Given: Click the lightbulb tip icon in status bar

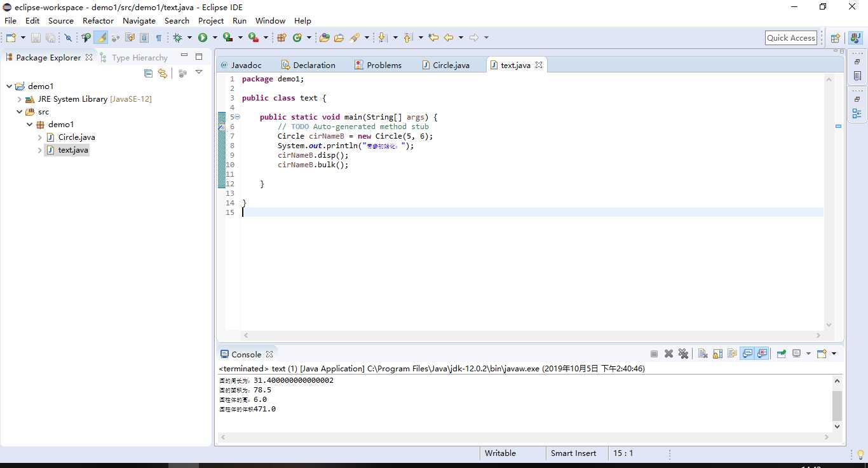Looking at the screenshot, I should point(860,454).
